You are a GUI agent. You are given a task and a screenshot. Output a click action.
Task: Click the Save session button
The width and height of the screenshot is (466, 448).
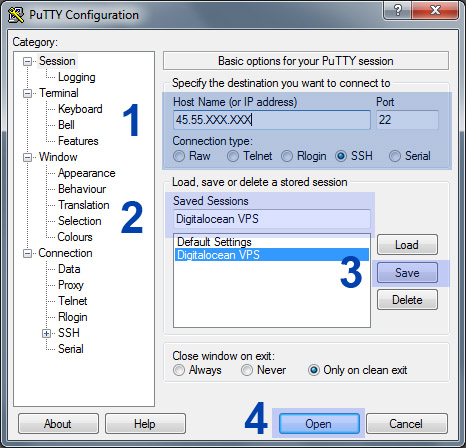pos(407,273)
